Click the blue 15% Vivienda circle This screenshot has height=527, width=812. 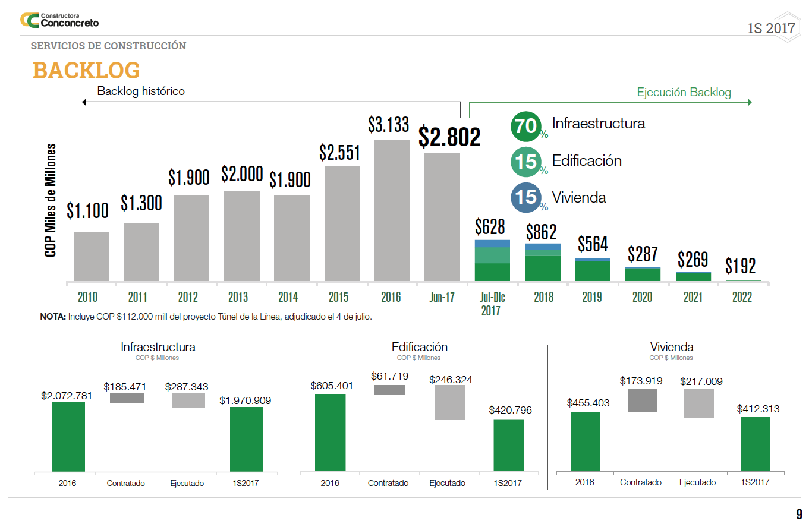tap(526, 197)
